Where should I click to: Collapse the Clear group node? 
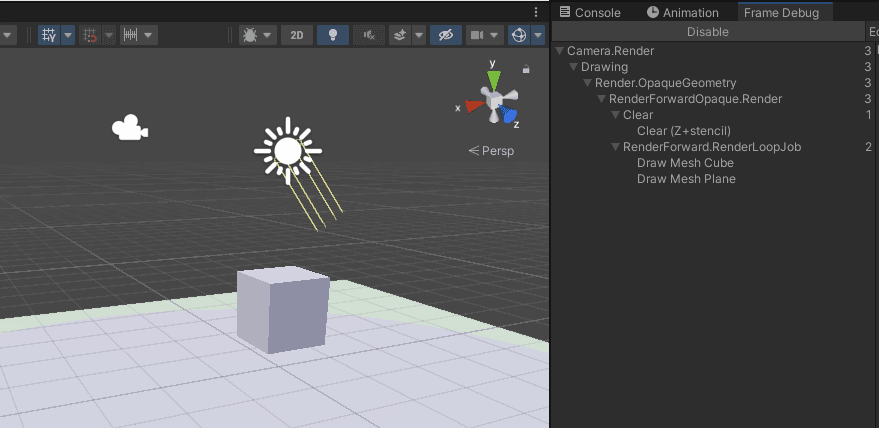click(615, 115)
